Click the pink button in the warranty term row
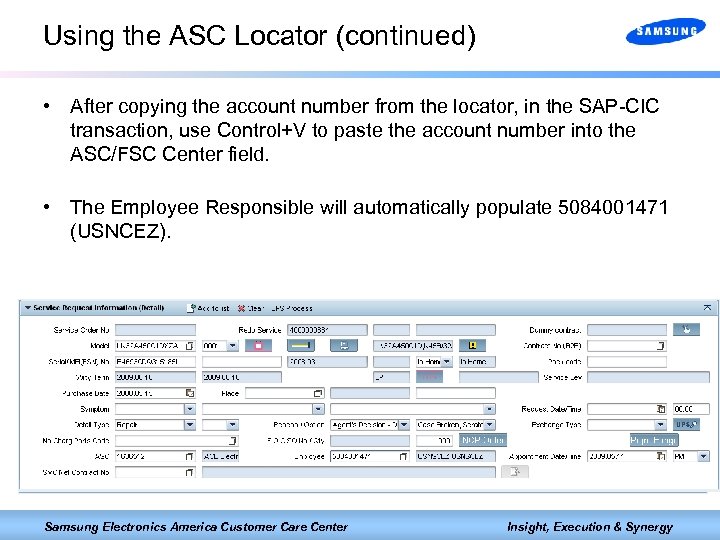The image size is (720, 540). coord(429,377)
